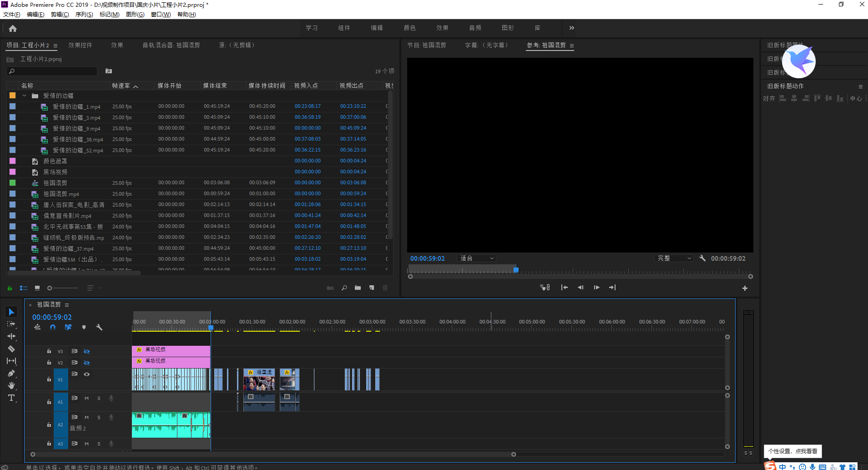This screenshot has width=868, height=470.
Task: Click the project panel icon size slider
Action: point(63,288)
